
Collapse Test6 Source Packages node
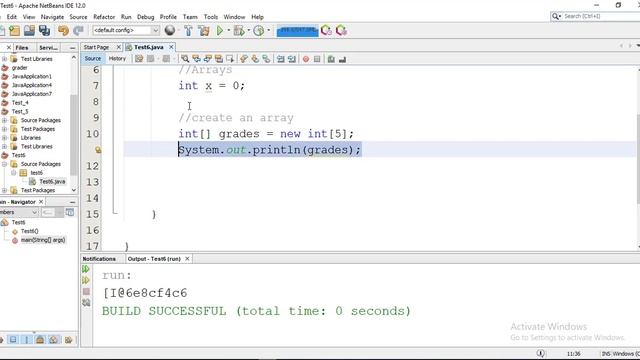tap(4, 164)
